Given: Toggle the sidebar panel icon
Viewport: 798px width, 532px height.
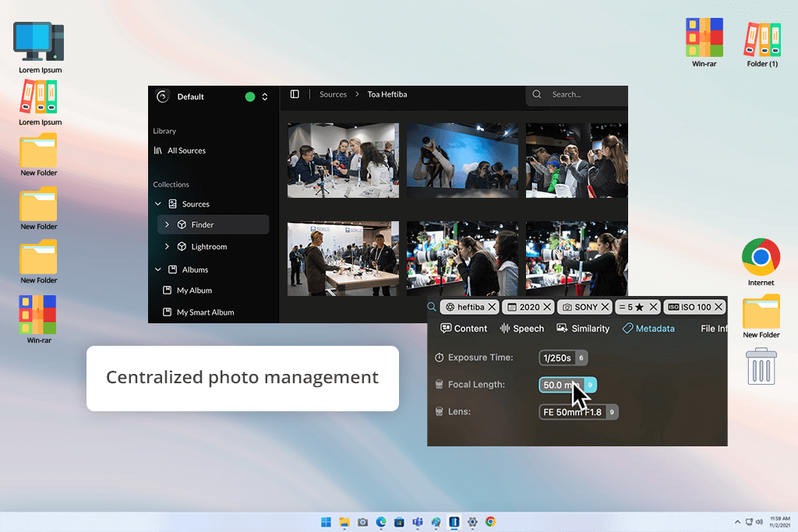Looking at the screenshot, I should pyautogui.click(x=295, y=94).
